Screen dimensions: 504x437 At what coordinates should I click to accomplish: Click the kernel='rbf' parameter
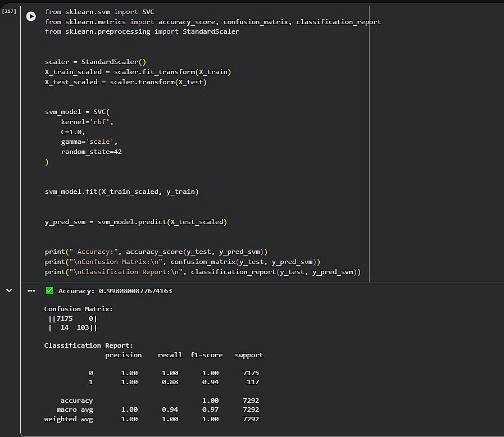coord(90,122)
